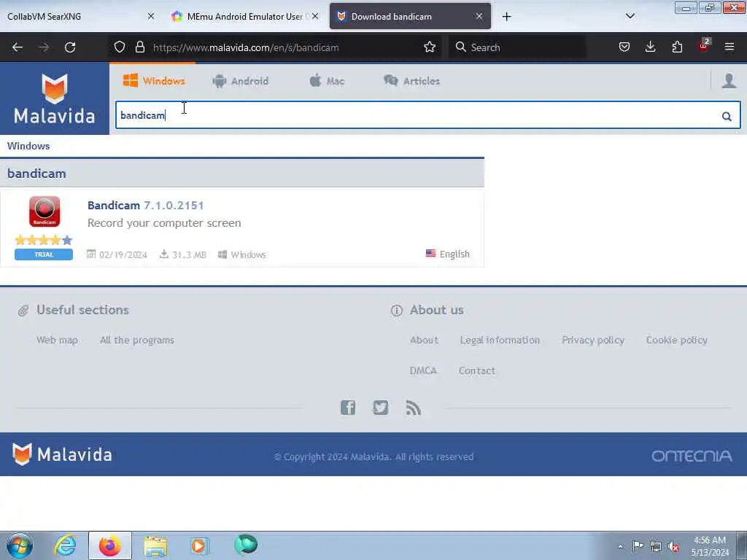Click the 'Record your computer screen' description
The height and width of the screenshot is (560, 747).
164,223
